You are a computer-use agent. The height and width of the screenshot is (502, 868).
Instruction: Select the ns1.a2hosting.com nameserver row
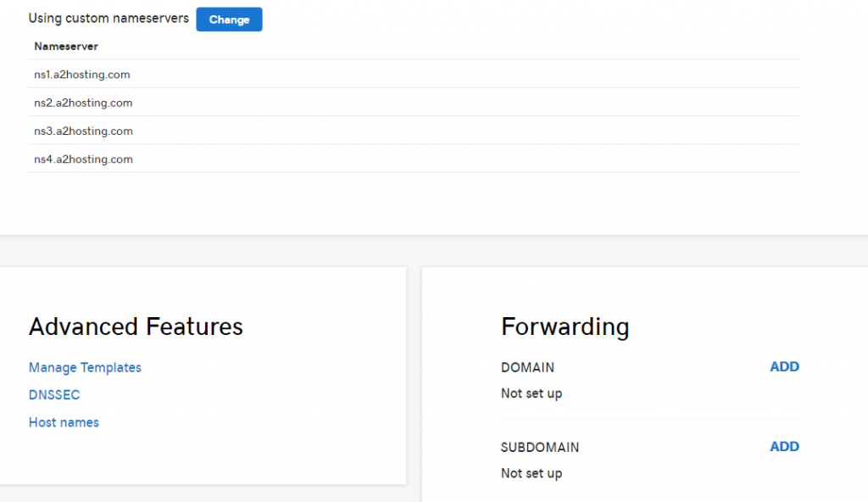[x=414, y=75]
